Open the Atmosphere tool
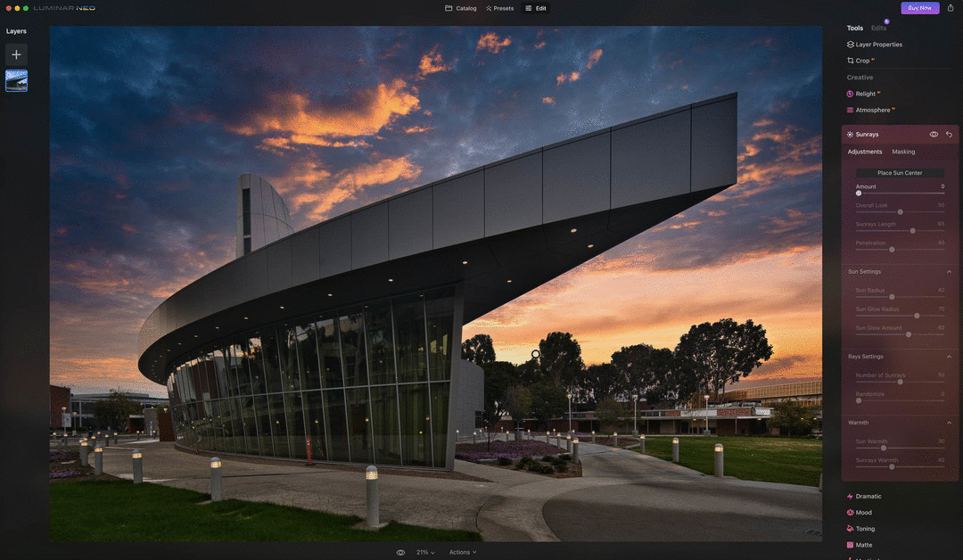The width and height of the screenshot is (963, 560). pos(872,111)
